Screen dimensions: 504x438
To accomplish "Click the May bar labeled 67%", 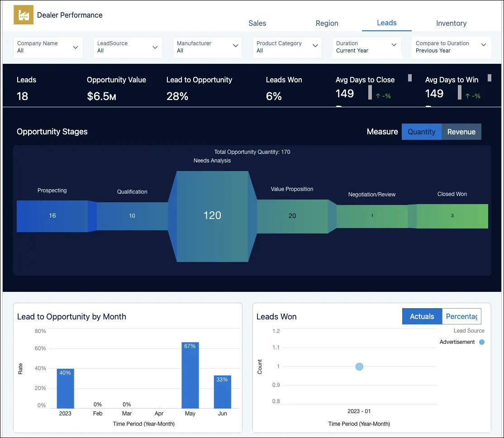I will [x=190, y=375].
